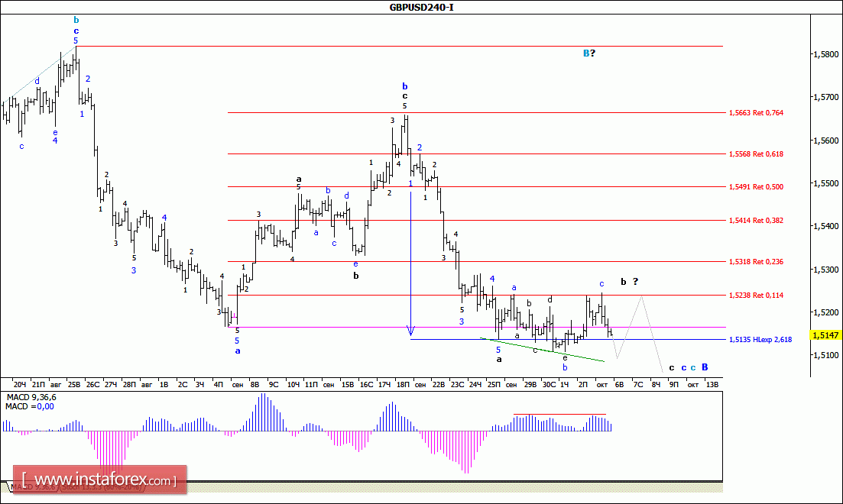Select the black 'b ?' wave label

coord(629,282)
